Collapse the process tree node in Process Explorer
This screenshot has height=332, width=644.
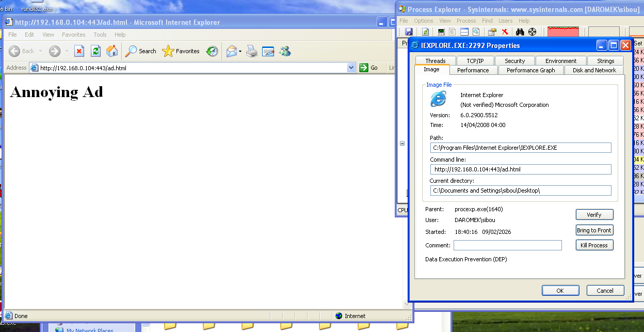(403, 144)
